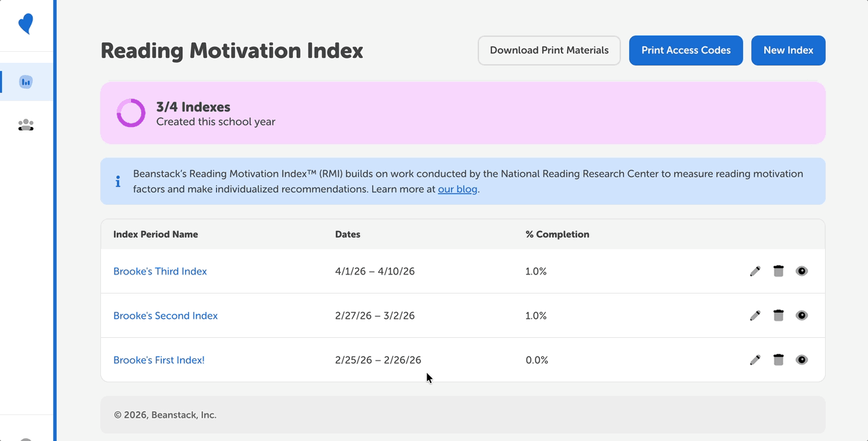Delete Brooke's First Index! with trash icon
Viewport: 868px width, 441px height.
[779, 360]
